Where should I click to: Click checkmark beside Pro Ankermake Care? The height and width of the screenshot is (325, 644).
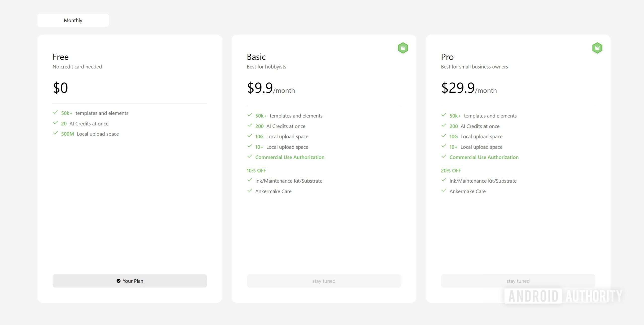pyautogui.click(x=444, y=191)
